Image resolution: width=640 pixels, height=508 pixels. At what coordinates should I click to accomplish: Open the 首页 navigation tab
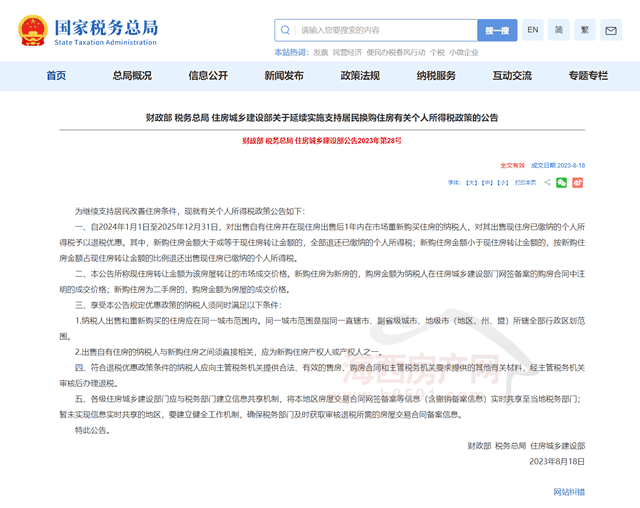point(56,75)
